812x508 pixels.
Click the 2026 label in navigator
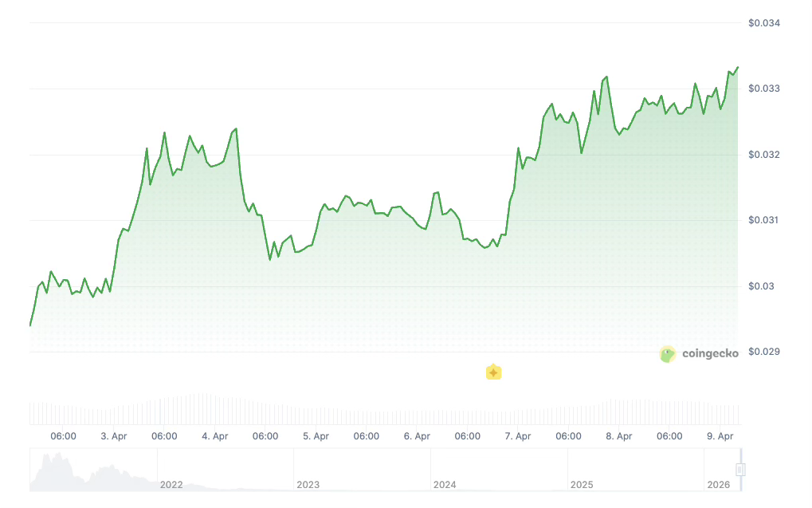pyautogui.click(x=718, y=485)
